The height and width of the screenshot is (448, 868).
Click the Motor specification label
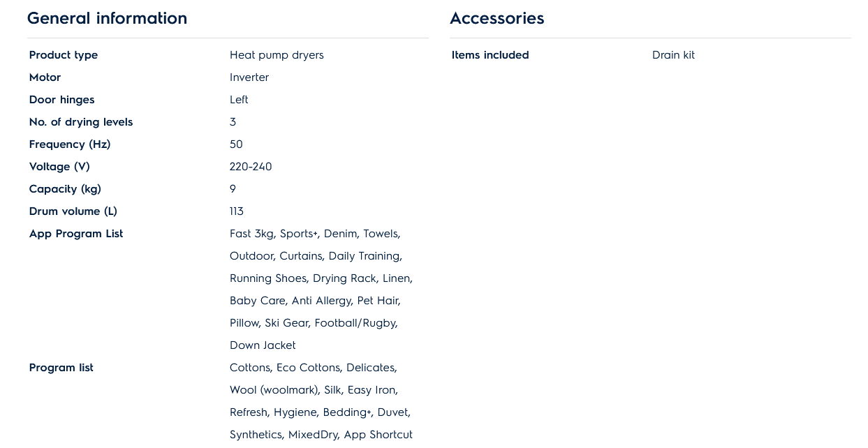coord(45,77)
